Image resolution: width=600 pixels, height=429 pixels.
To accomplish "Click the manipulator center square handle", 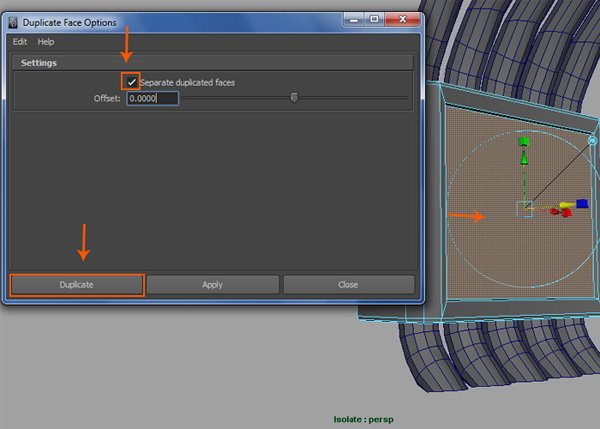I will (x=525, y=209).
